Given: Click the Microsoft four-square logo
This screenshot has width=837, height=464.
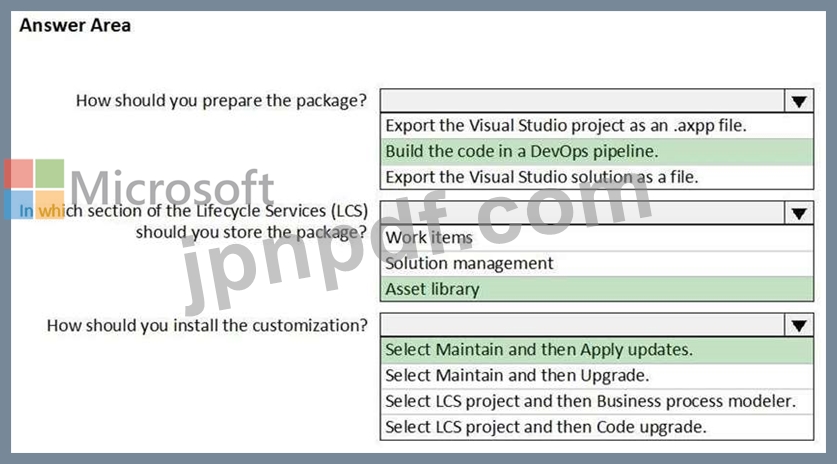Looking at the screenshot, I should click(32, 189).
